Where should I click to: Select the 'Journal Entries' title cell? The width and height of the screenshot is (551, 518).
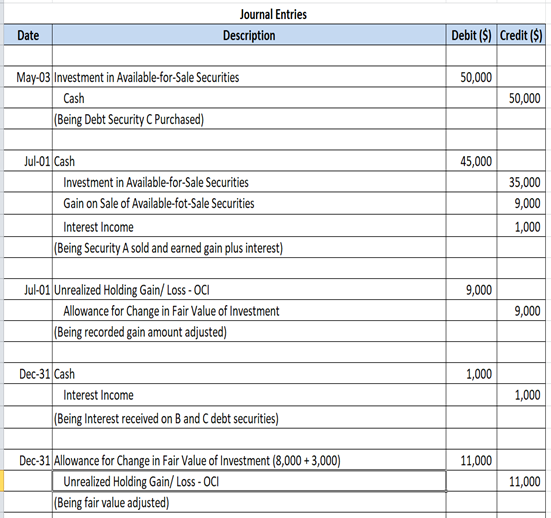(x=273, y=14)
